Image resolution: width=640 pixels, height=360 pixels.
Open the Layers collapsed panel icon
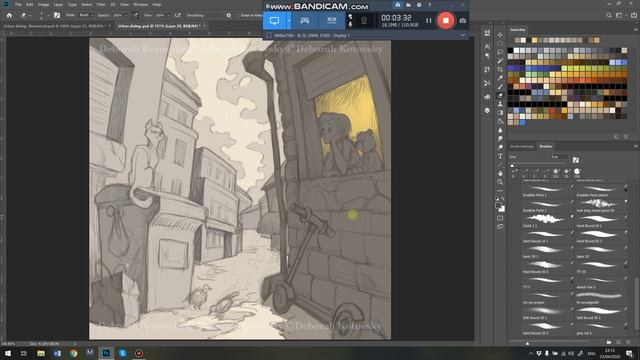tap(487, 110)
